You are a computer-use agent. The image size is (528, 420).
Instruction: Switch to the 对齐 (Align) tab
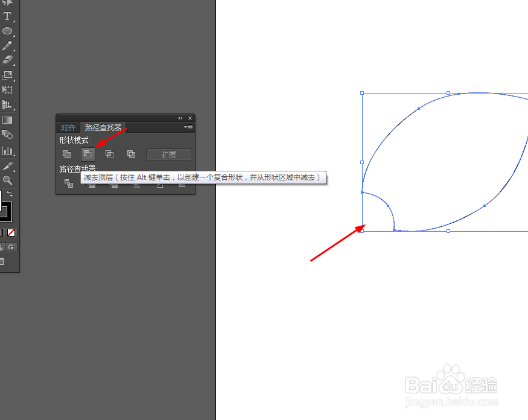[68, 128]
